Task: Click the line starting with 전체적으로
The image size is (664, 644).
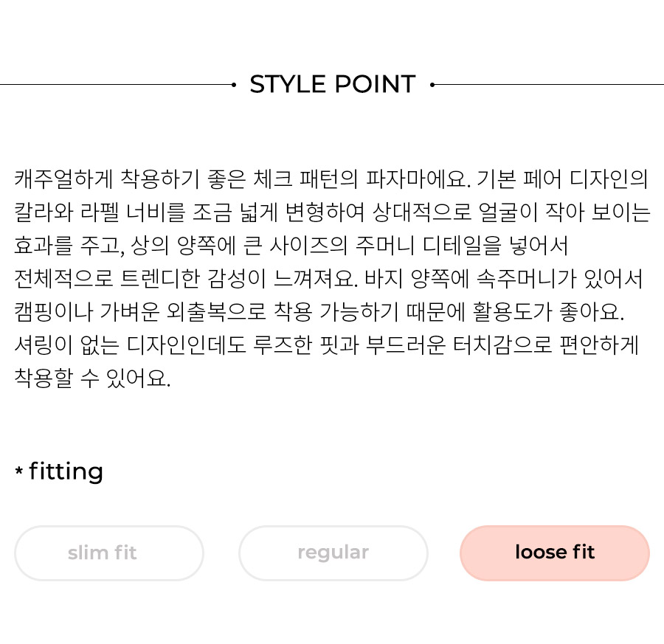Action: pyautogui.click(x=328, y=279)
